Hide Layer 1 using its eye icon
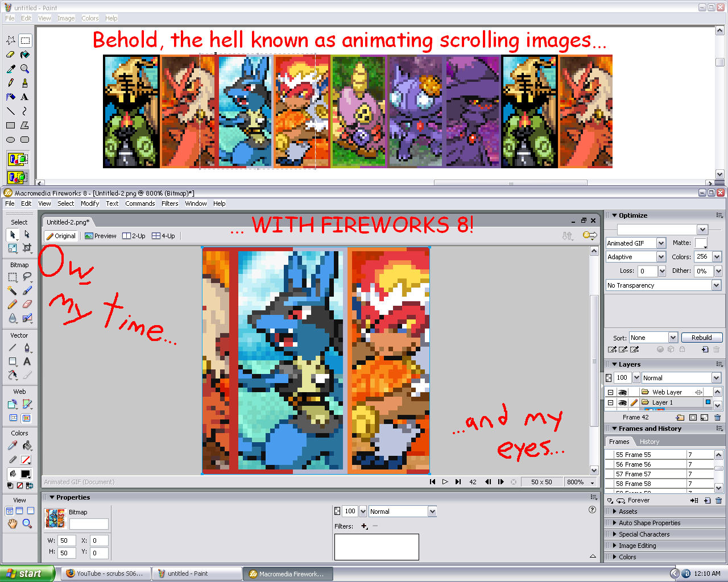Screen dimensions: 728x582 point(622,402)
